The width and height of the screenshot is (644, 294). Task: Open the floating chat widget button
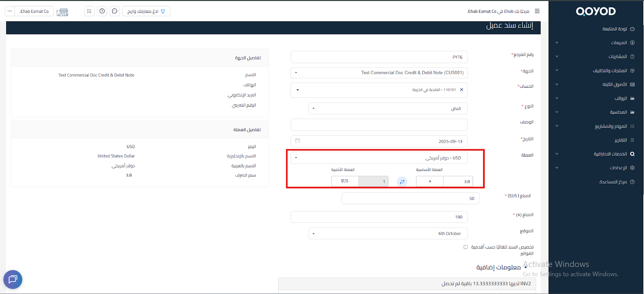click(13, 279)
